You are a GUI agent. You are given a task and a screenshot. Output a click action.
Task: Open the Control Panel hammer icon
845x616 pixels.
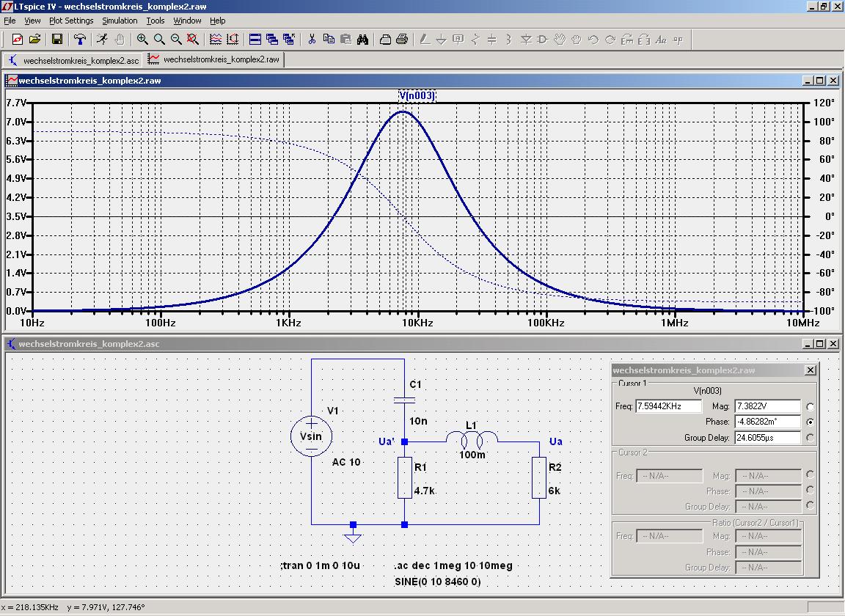point(80,40)
